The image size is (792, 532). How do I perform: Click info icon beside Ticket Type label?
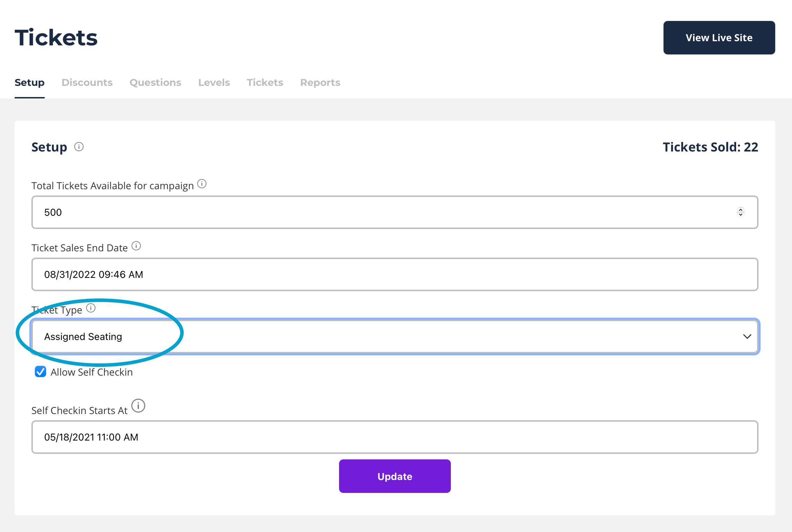[91, 308]
